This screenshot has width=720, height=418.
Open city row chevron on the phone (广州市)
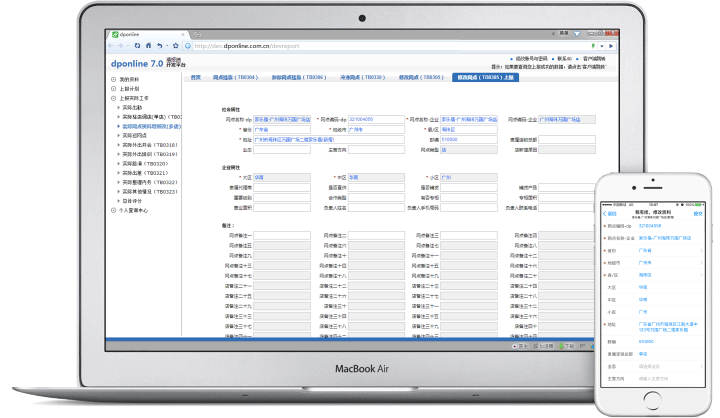[701, 263]
